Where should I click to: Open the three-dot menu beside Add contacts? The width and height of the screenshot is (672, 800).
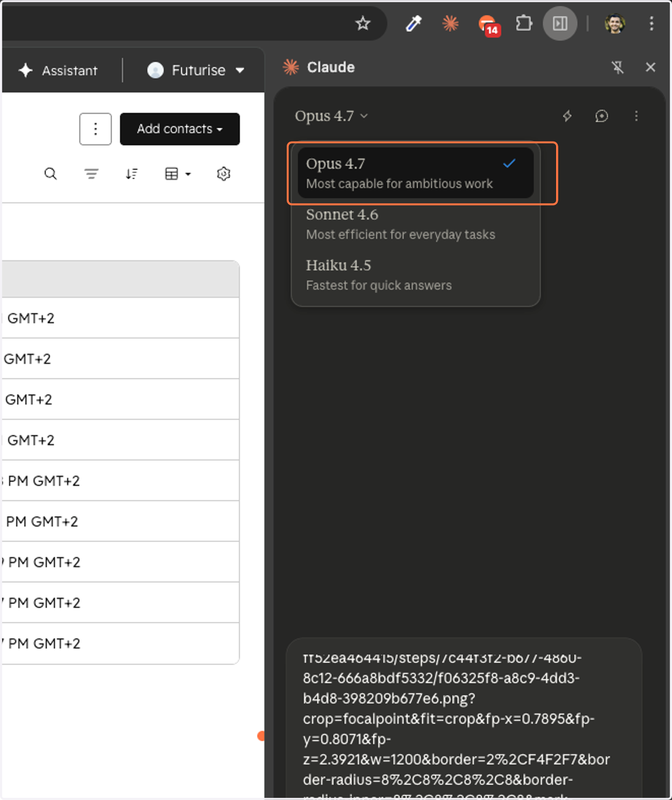95,129
